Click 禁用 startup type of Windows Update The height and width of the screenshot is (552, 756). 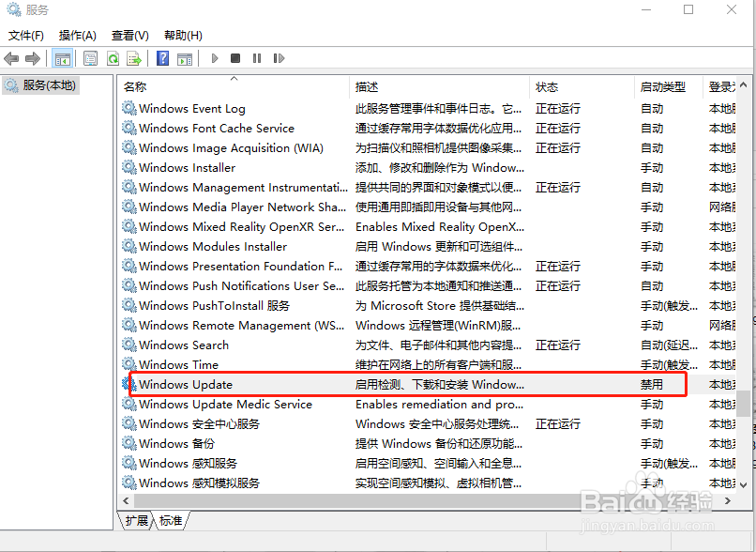pos(651,385)
